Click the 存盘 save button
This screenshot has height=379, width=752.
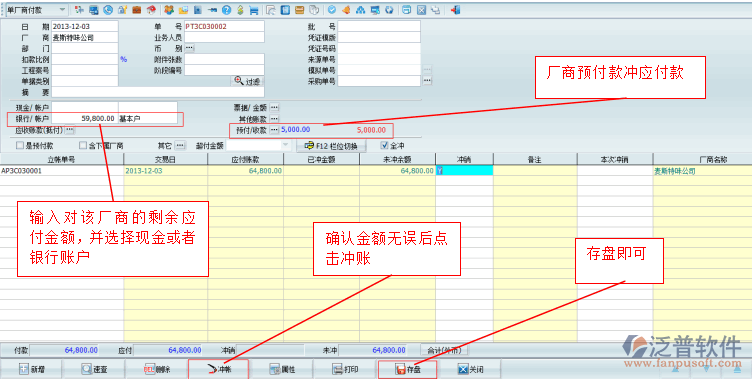click(408, 369)
